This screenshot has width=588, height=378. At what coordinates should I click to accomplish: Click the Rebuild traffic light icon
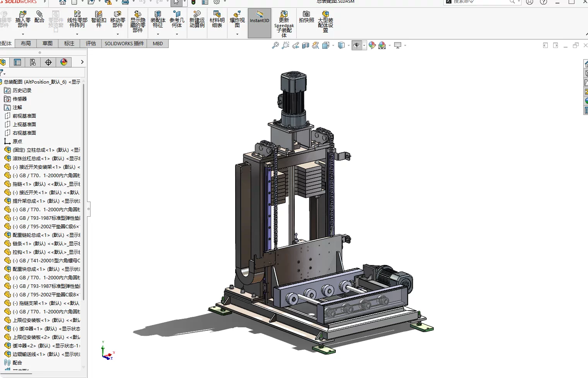pos(193,2)
